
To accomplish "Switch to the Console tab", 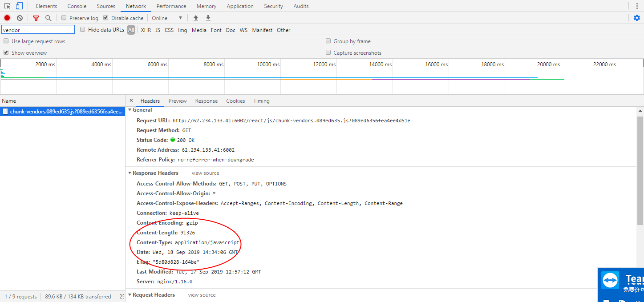I will pyautogui.click(x=77, y=6).
